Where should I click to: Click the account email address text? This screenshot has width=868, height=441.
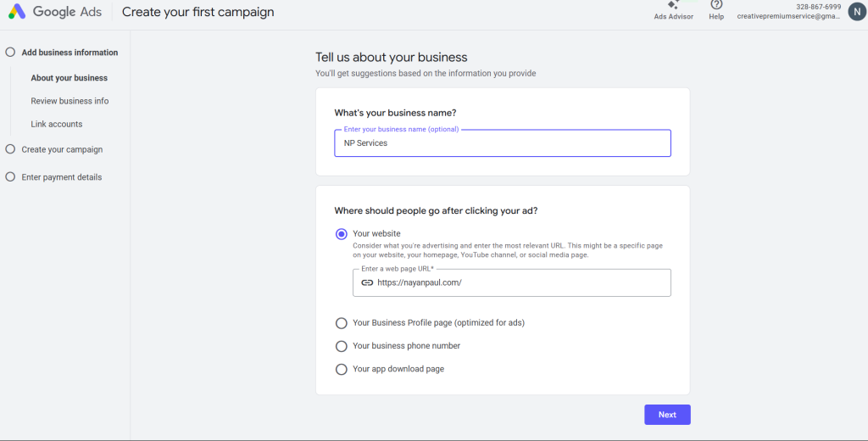788,16
